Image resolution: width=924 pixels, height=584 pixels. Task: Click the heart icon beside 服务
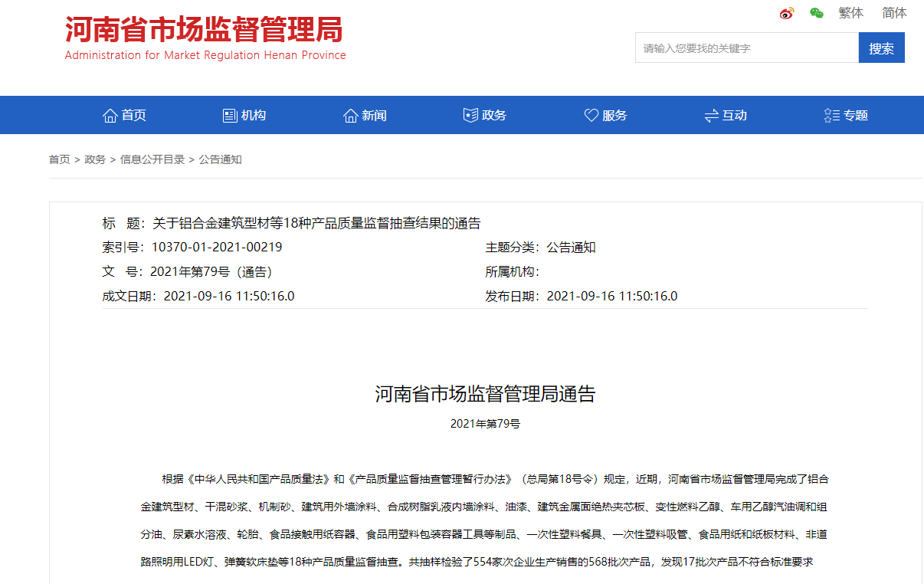click(591, 116)
